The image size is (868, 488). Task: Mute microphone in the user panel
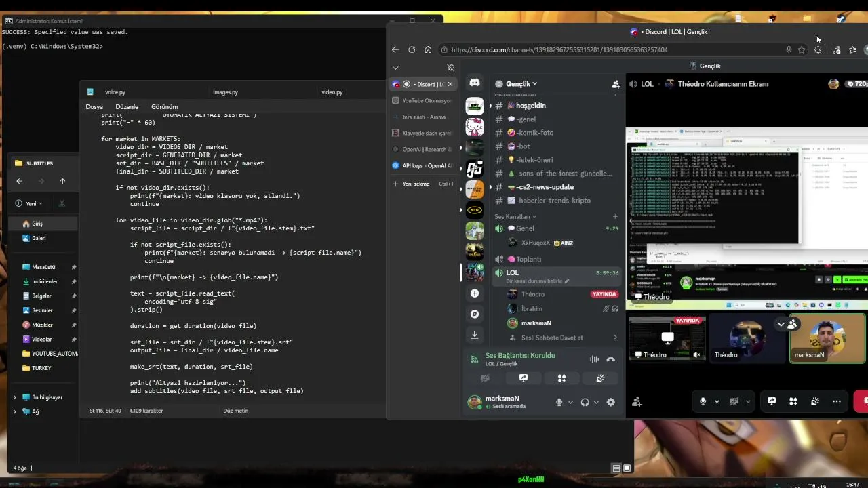[x=559, y=402]
